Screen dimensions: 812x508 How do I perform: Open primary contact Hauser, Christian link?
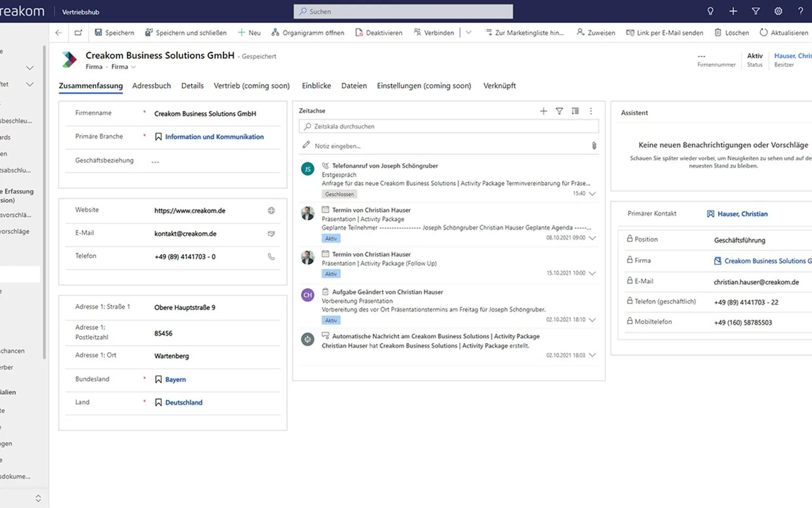[x=742, y=214]
